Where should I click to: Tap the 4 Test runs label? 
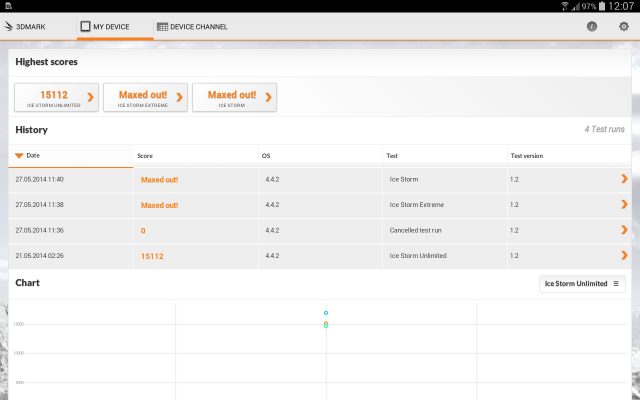(604, 129)
